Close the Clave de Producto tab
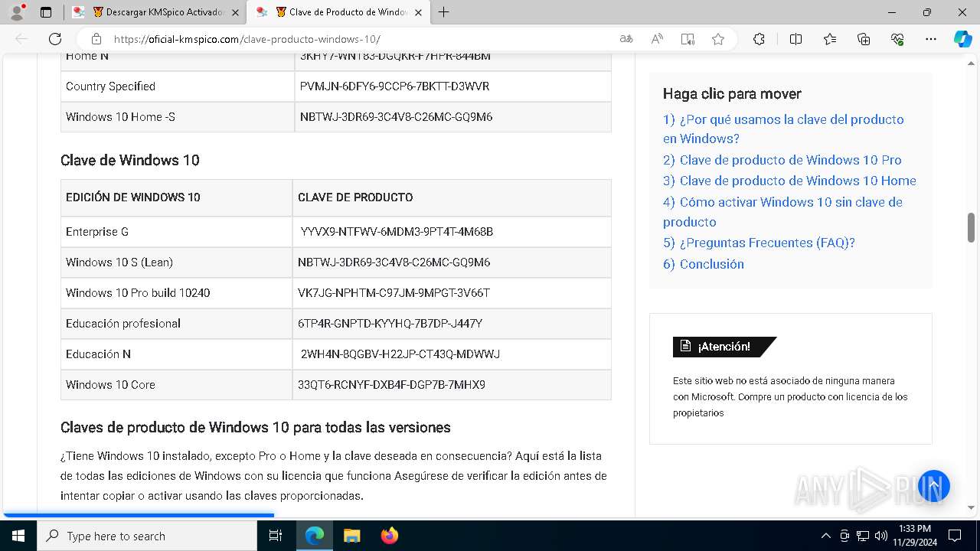Viewport: 980px width, 551px height. coord(418,12)
